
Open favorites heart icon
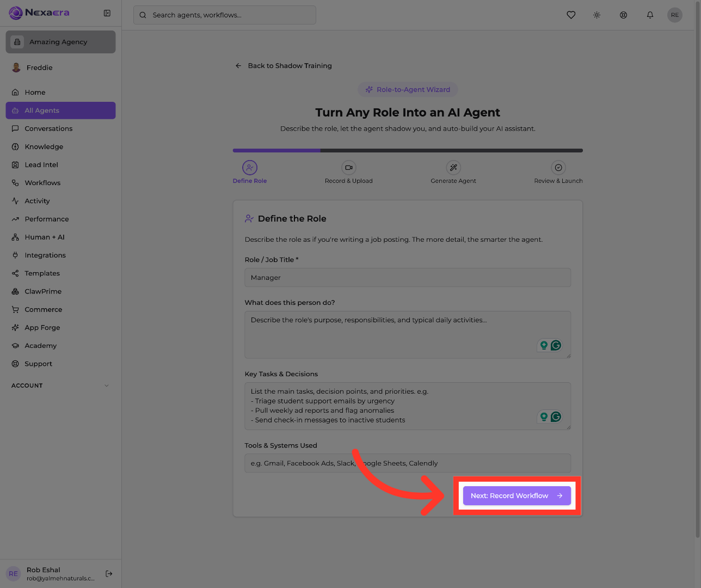[x=571, y=15]
